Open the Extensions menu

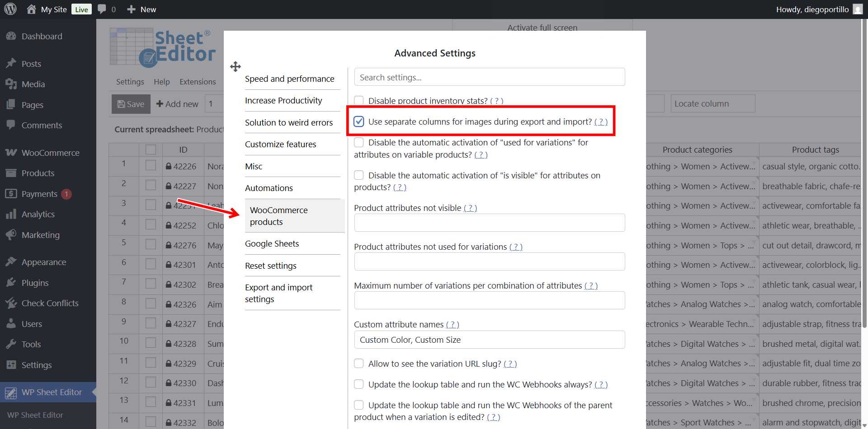(198, 82)
